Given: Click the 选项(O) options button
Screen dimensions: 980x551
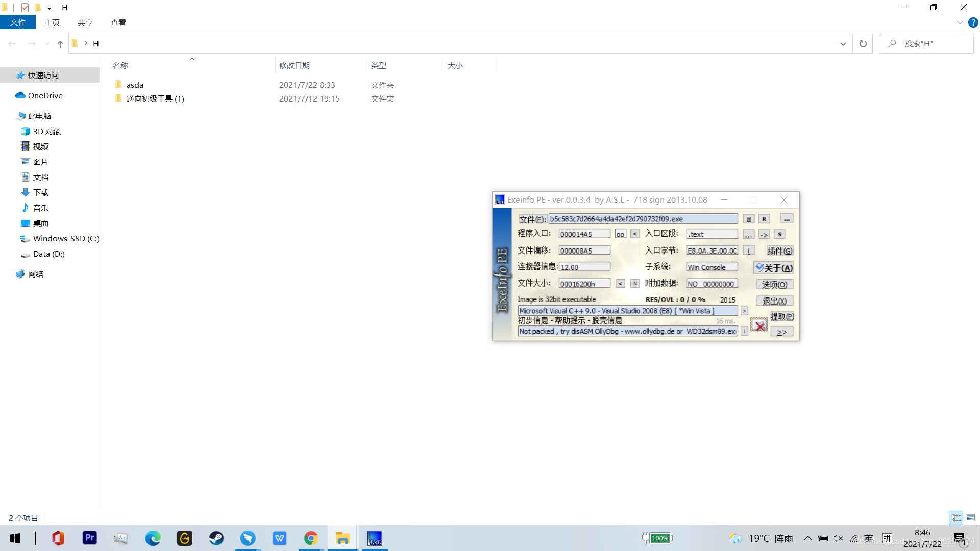Looking at the screenshot, I should coord(774,285).
